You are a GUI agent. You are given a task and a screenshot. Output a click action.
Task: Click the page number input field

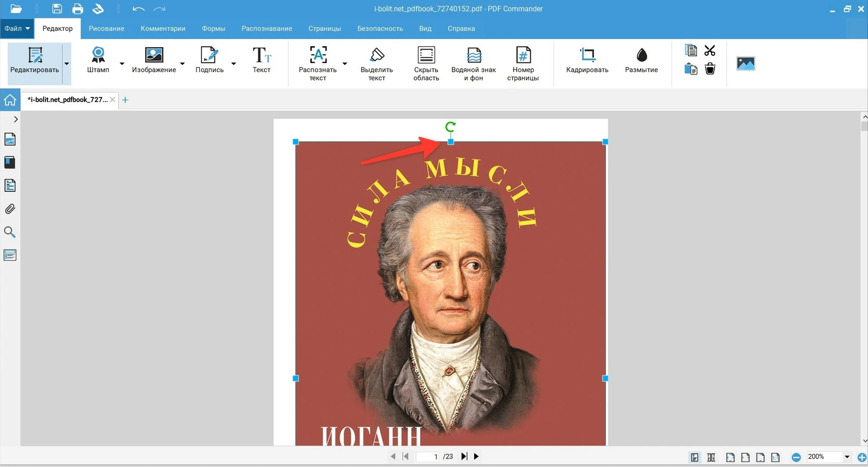(x=428, y=457)
